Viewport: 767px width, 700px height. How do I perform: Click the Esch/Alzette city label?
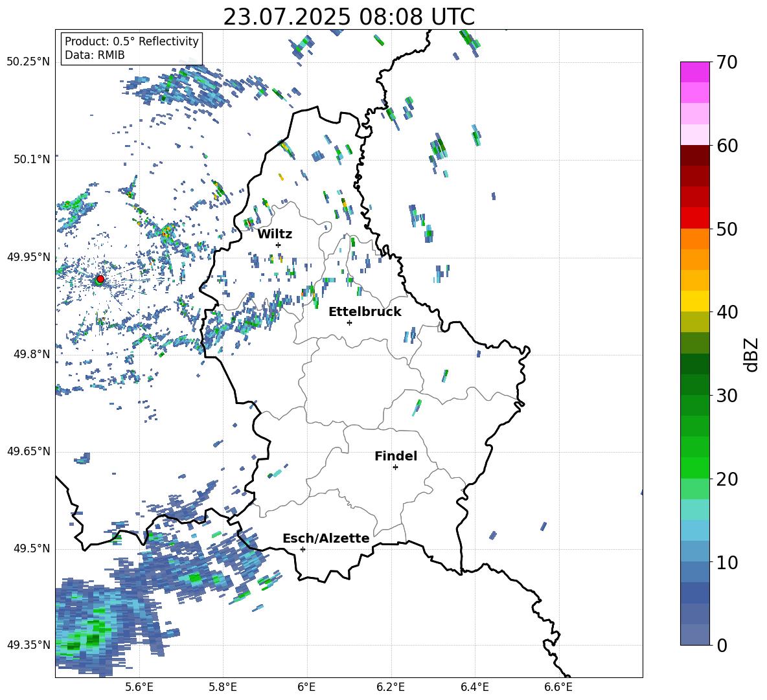[326, 538]
